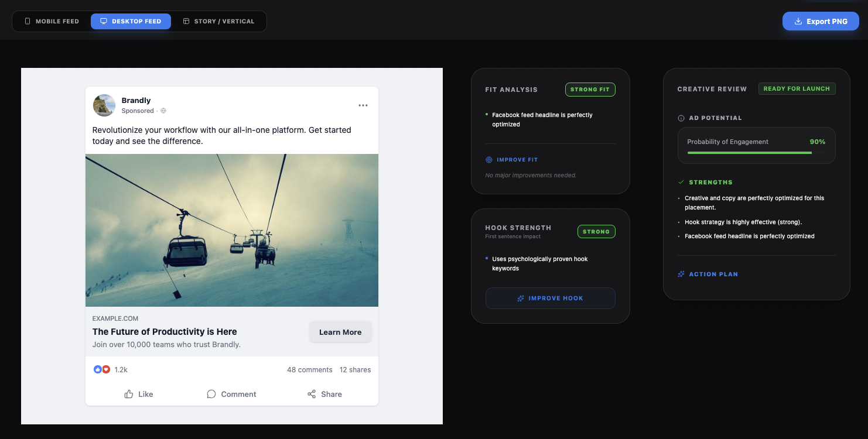Click the Probability of Engagement progress bar
Screen dimensions: 868x439
(x=757, y=153)
